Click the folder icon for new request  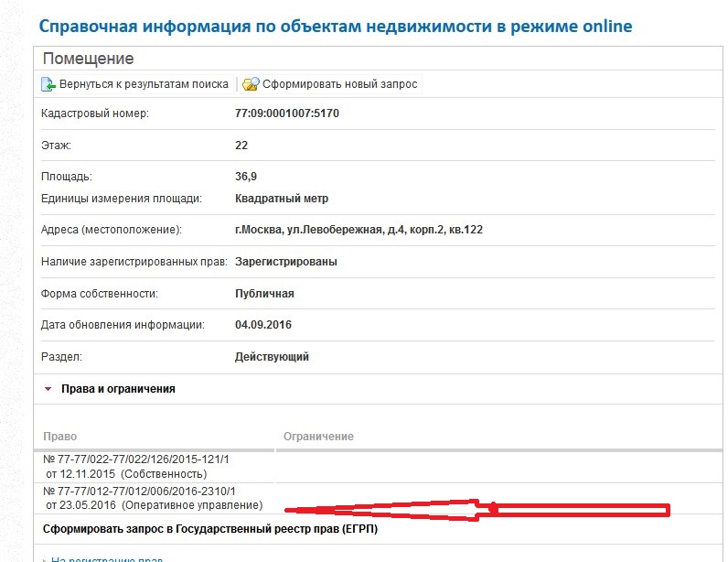pyautogui.click(x=251, y=84)
